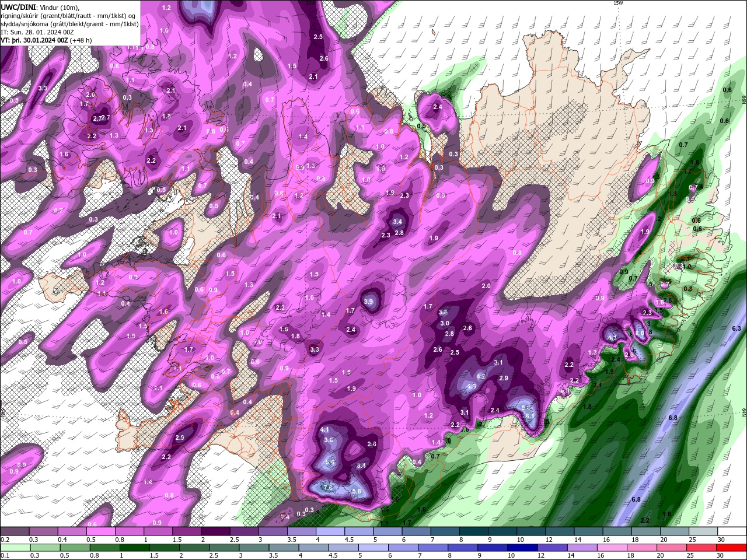747x560 pixels.
Task: Click the 'IT: Sun. 28. 01. 2024 00Z' line
Action: tap(37, 32)
